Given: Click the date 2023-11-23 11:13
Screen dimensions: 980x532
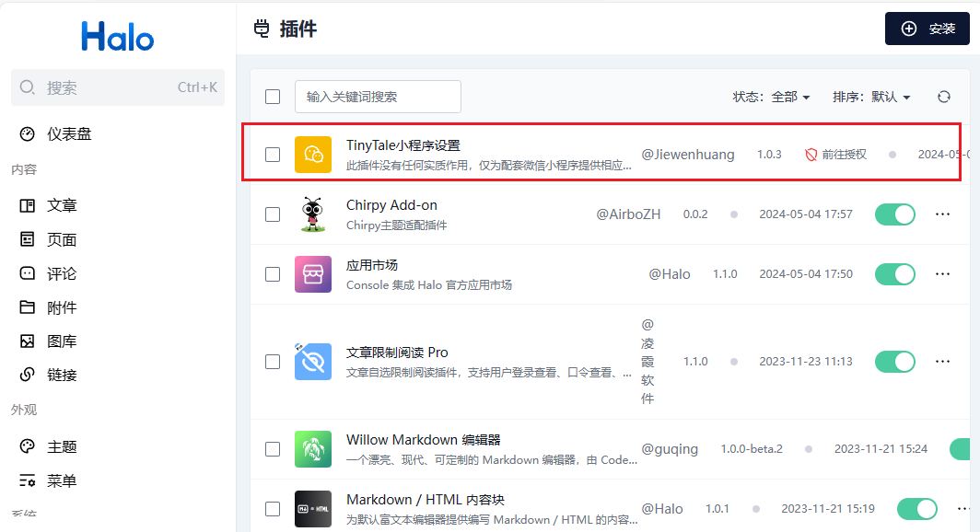Looking at the screenshot, I should 806,362.
